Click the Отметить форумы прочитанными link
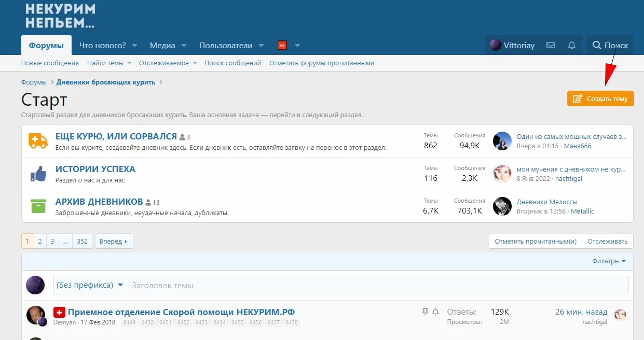The image size is (644, 340). point(322,63)
